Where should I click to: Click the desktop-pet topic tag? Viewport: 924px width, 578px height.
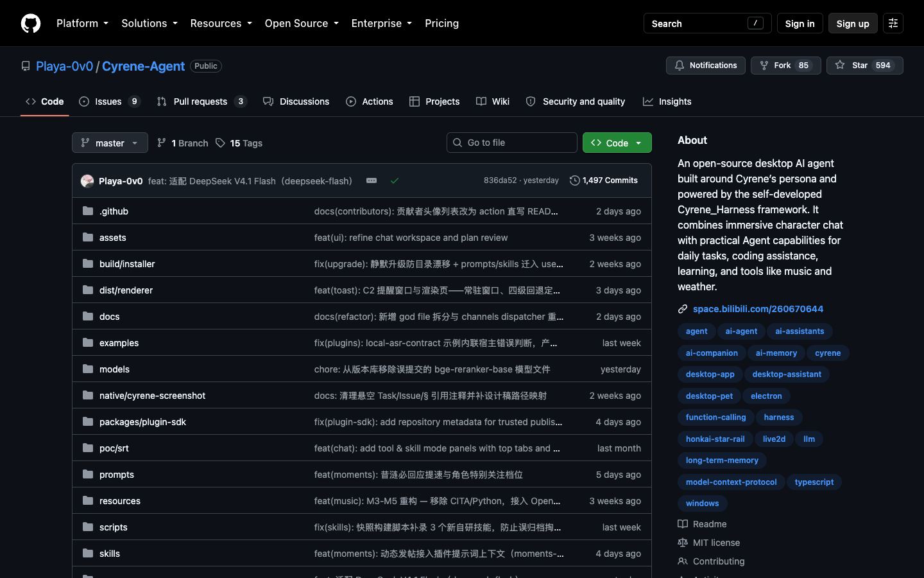[709, 396]
